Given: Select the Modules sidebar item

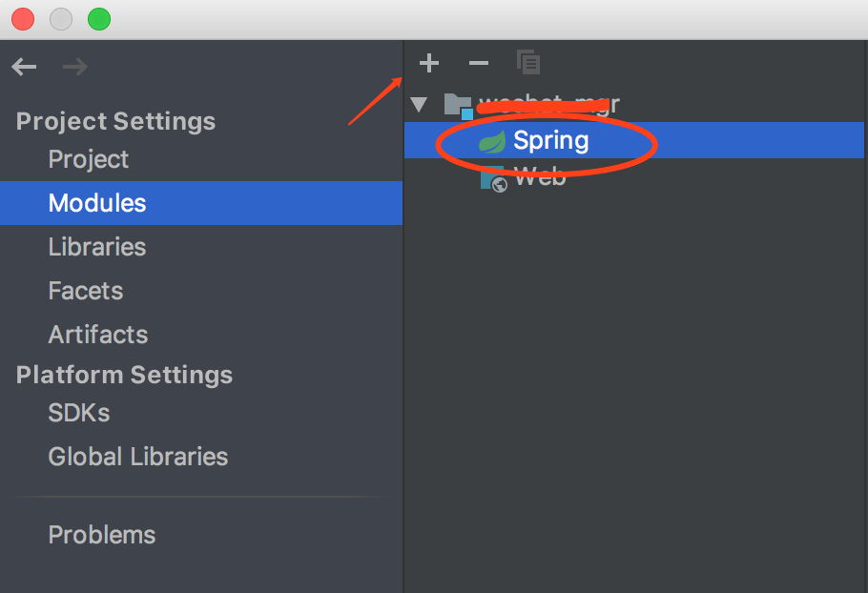Looking at the screenshot, I should pos(96,203).
